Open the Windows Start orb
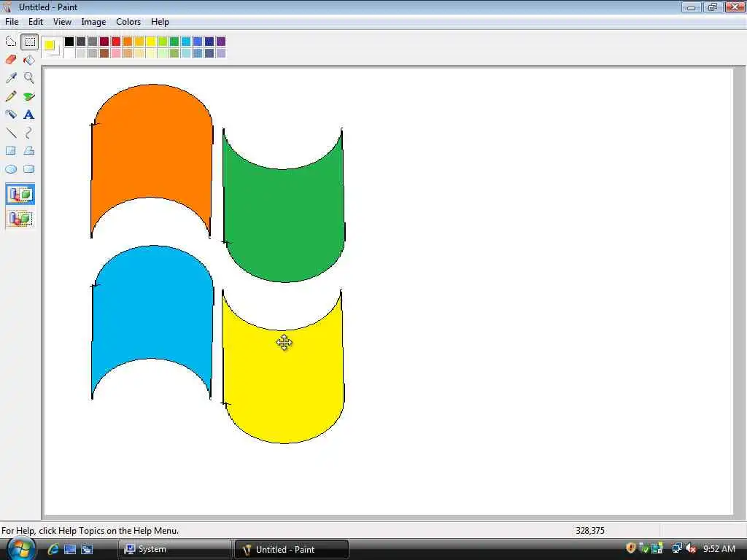The width and height of the screenshot is (747, 560). (21, 549)
